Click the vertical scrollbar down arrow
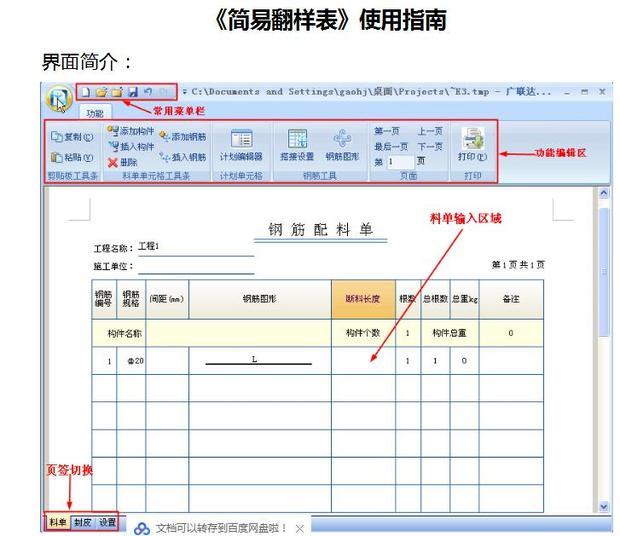This screenshot has height=536, width=620. [x=603, y=507]
